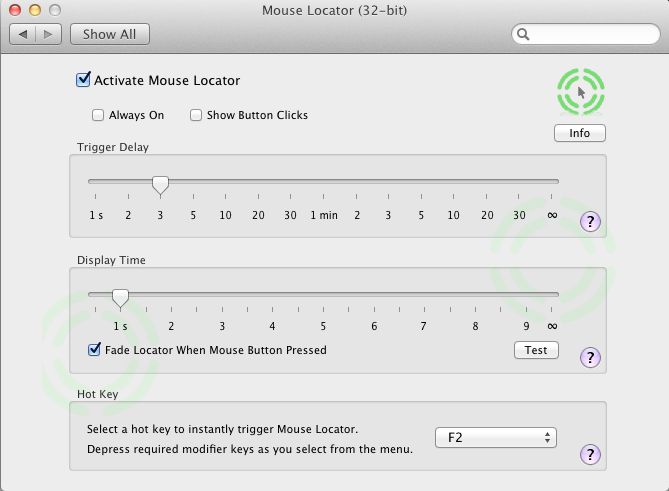This screenshot has height=491, width=669.
Task: Set Trigger Delay to 1 s tick
Action: [96, 196]
